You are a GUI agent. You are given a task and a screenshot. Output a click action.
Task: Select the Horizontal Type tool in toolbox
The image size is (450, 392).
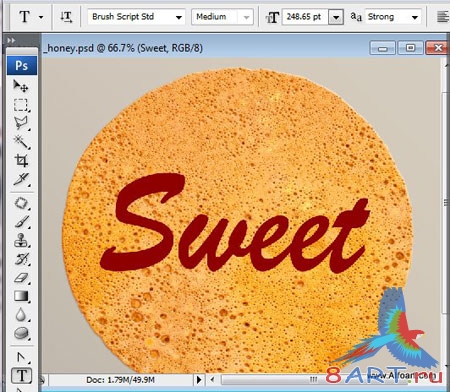click(22, 376)
